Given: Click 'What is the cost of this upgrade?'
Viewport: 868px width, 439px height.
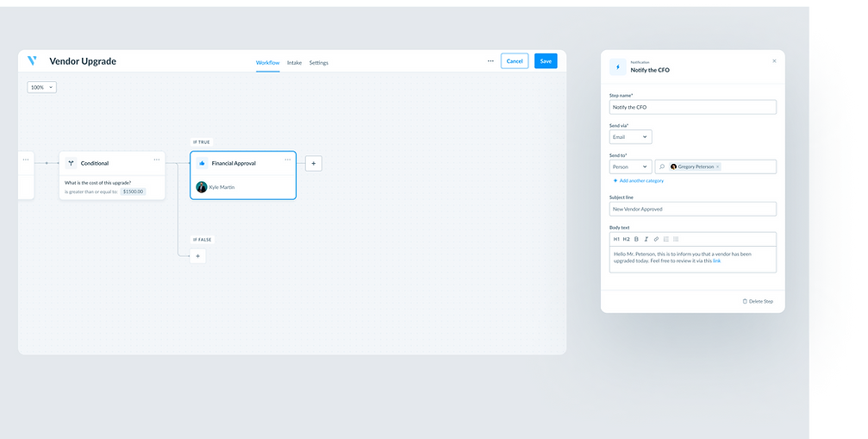Looking at the screenshot, I should (98, 183).
